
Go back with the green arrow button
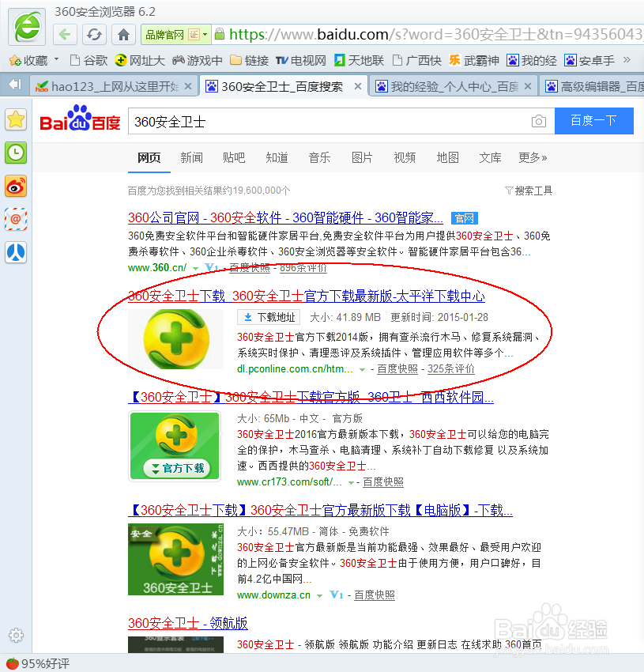[65, 34]
